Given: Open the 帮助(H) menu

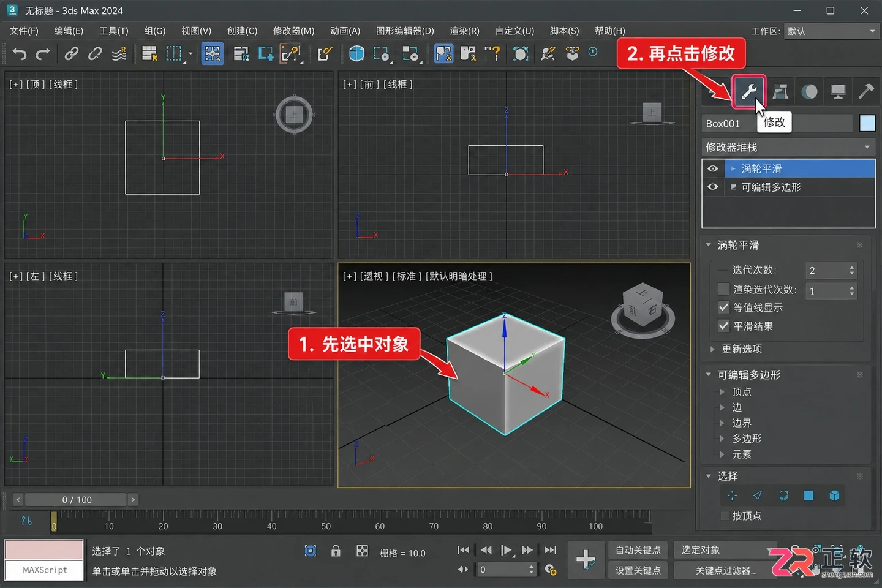Looking at the screenshot, I should pyautogui.click(x=610, y=31).
